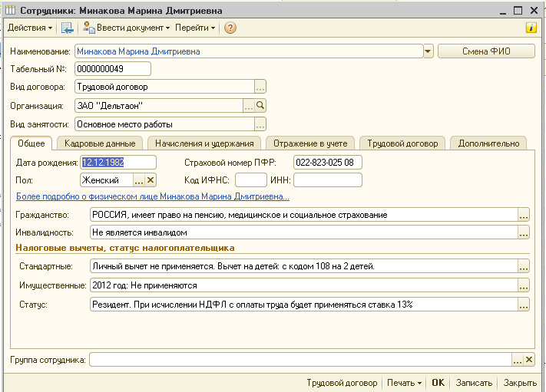Click magnifier icon beside Организация field

click(x=260, y=106)
